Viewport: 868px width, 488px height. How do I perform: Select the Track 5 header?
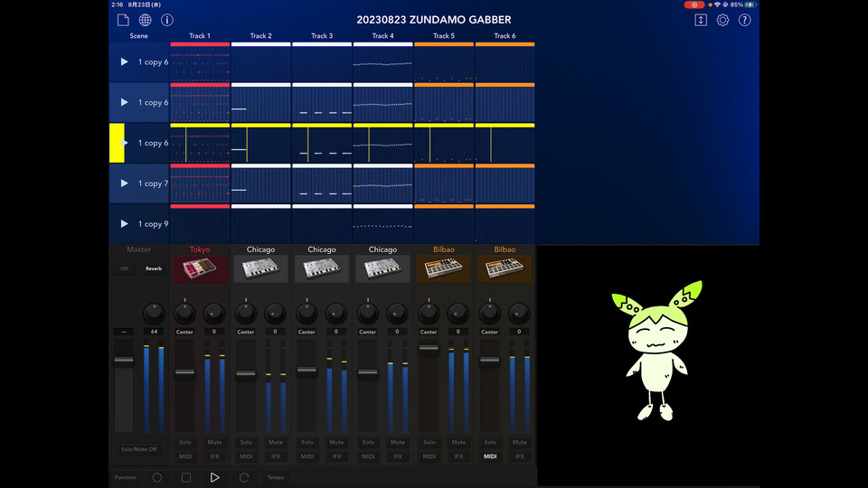click(x=443, y=35)
